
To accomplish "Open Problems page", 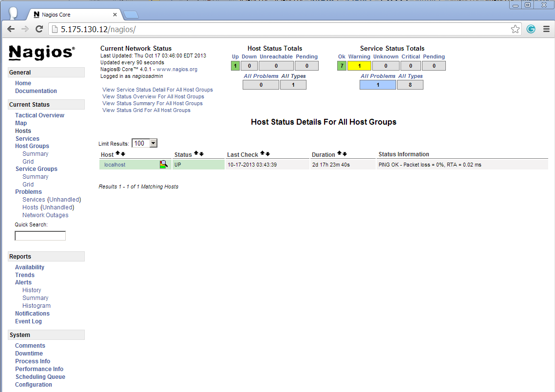I will click(x=28, y=192).
